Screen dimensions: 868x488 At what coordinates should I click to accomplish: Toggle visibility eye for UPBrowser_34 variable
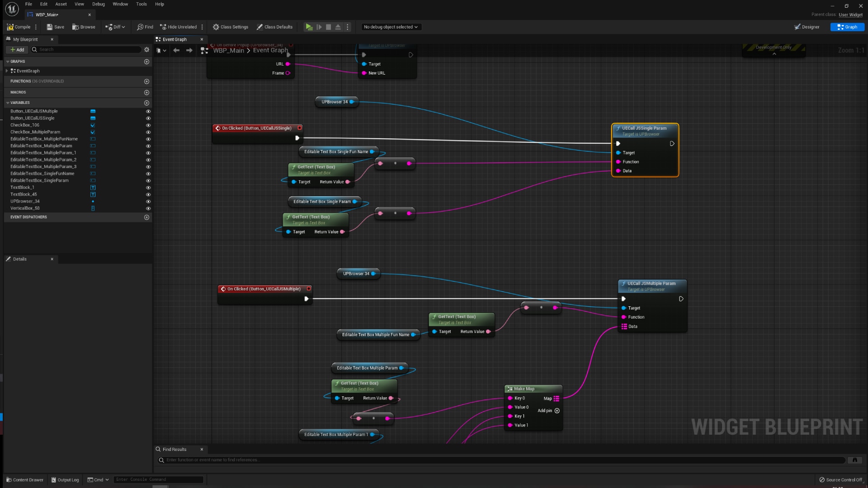[x=148, y=202]
